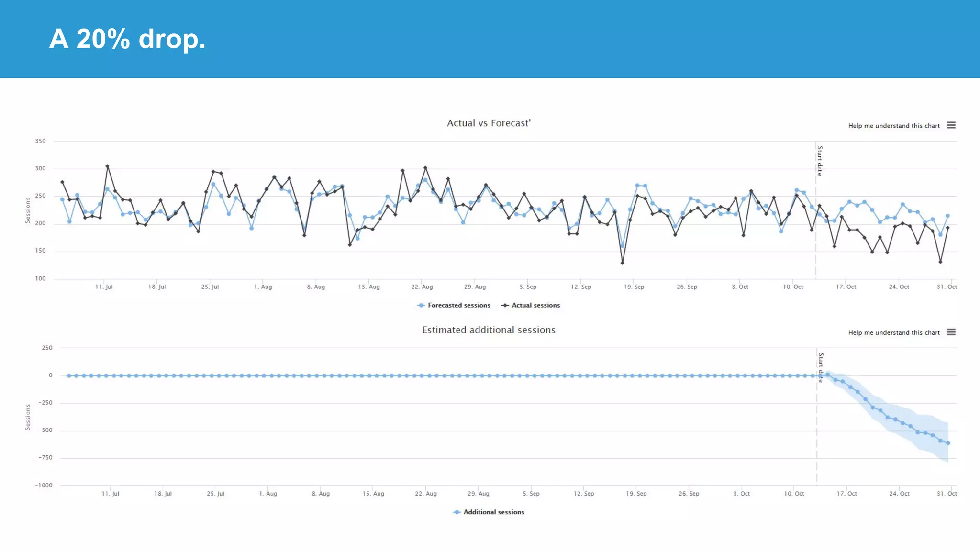Click the 11. Jul label on bottom chart axis

(x=110, y=494)
